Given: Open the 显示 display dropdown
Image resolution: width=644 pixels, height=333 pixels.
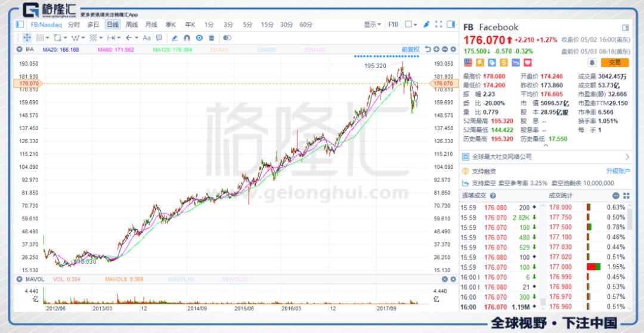Looking at the screenshot, I should pos(372,24).
